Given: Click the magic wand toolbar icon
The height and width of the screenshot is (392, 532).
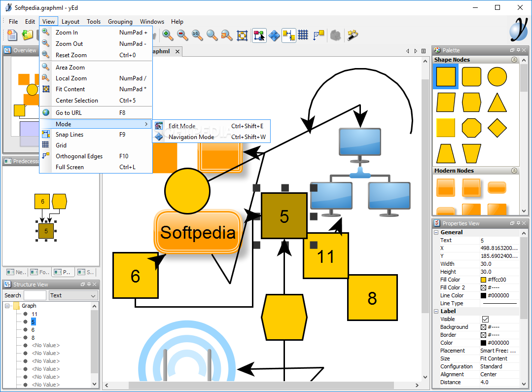Looking at the screenshot, I should (353, 35).
